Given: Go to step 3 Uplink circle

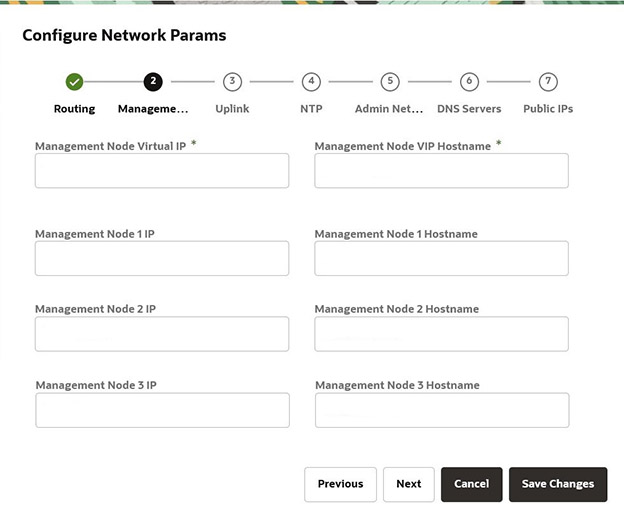Looking at the screenshot, I should click(x=232, y=82).
